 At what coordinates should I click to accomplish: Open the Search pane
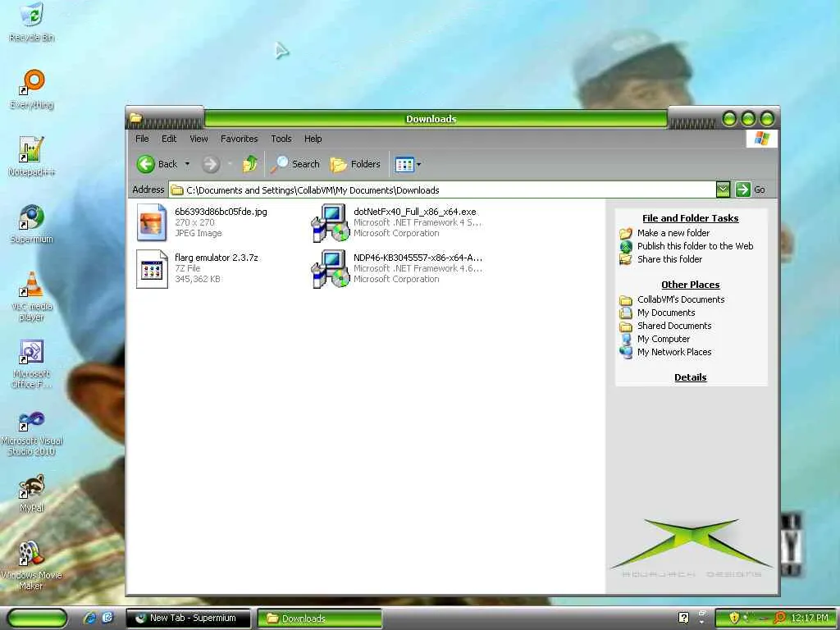tap(295, 164)
